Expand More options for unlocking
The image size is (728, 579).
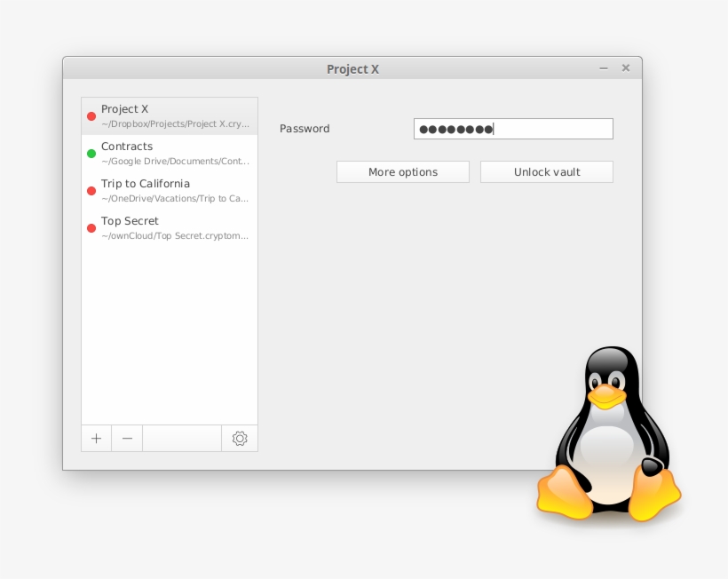click(x=402, y=171)
